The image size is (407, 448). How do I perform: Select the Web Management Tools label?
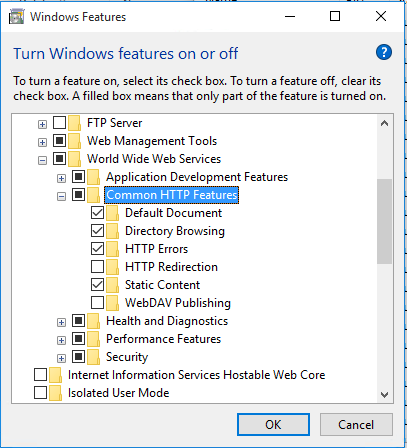[152, 141]
